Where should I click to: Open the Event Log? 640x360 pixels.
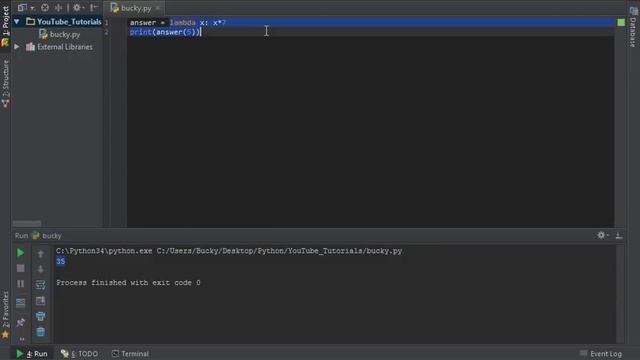pyautogui.click(x=601, y=353)
